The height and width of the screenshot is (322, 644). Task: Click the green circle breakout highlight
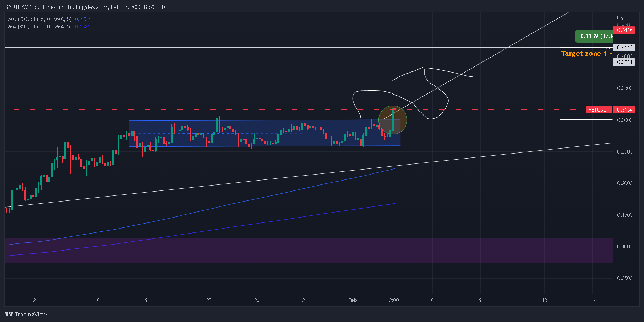point(393,120)
